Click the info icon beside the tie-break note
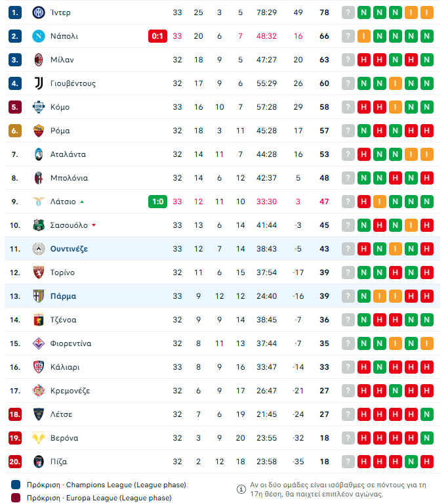The width and height of the screenshot is (448, 503). click(x=241, y=489)
